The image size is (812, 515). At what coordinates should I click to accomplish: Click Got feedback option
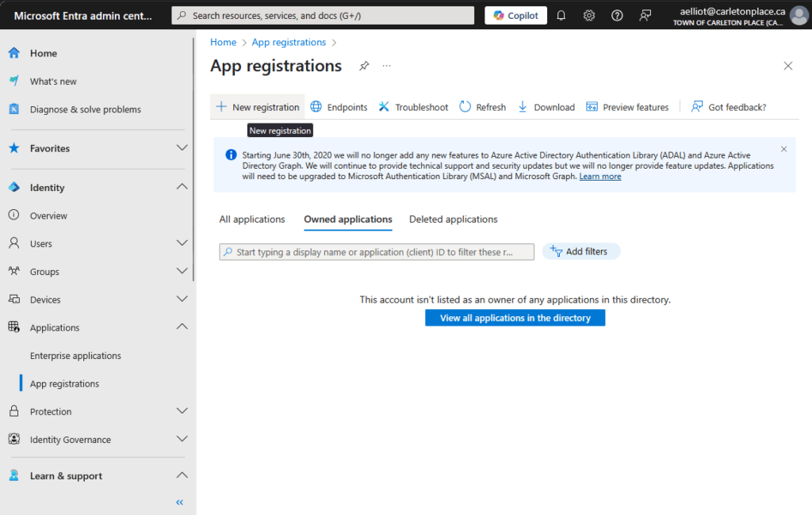point(728,106)
